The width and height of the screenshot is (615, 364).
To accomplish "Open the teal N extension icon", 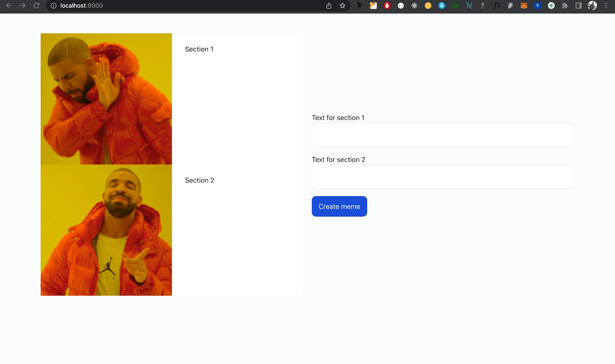I will pyautogui.click(x=469, y=6).
